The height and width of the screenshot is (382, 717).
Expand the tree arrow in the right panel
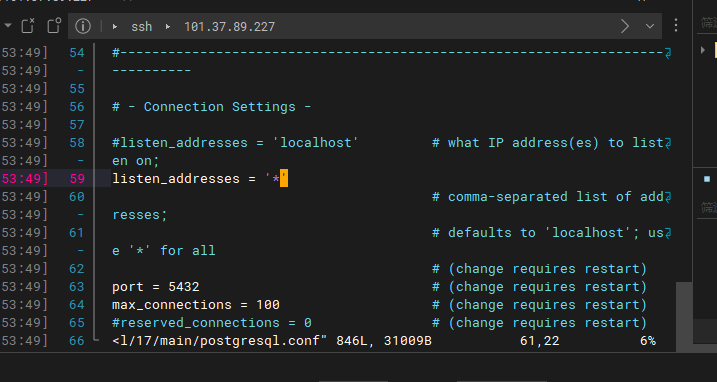pos(703,50)
